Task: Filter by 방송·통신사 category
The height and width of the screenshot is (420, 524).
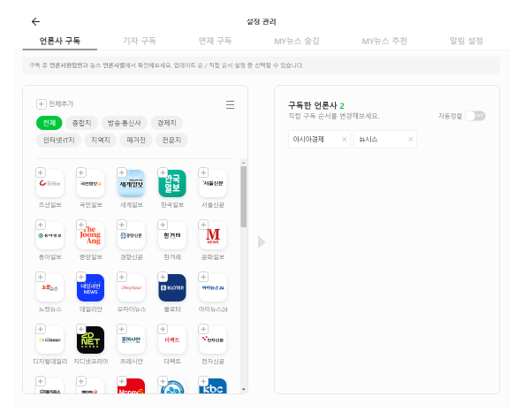Action: tap(124, 123)
